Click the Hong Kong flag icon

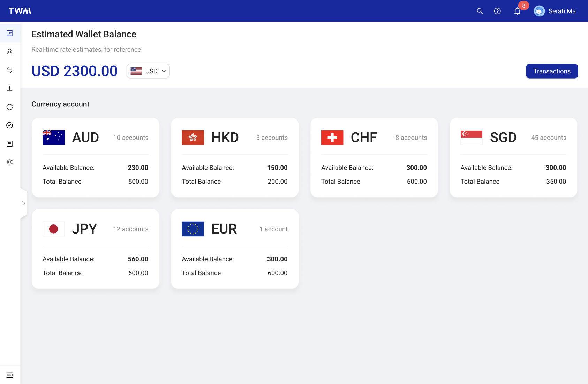coord(193,138)
